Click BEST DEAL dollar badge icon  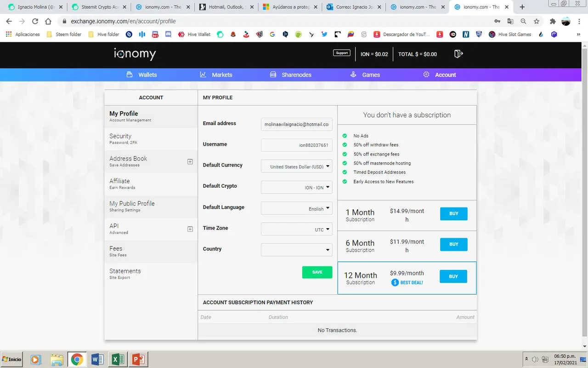(x=395, y=282)
